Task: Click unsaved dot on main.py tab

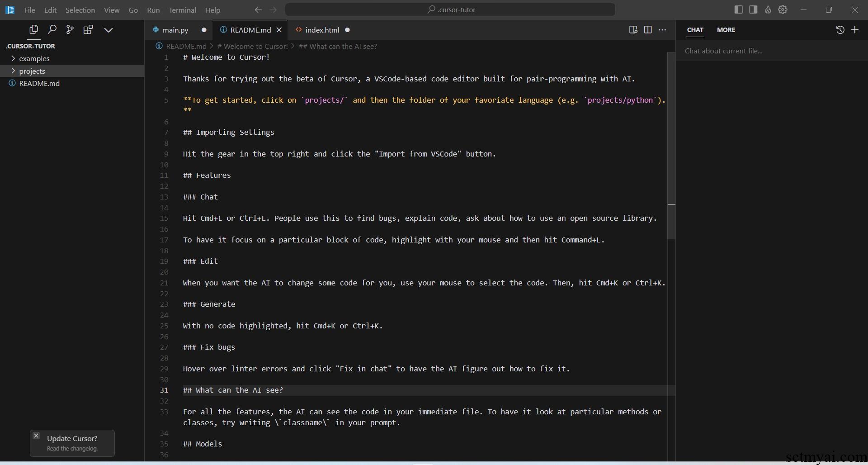Action: coord(204,30)
